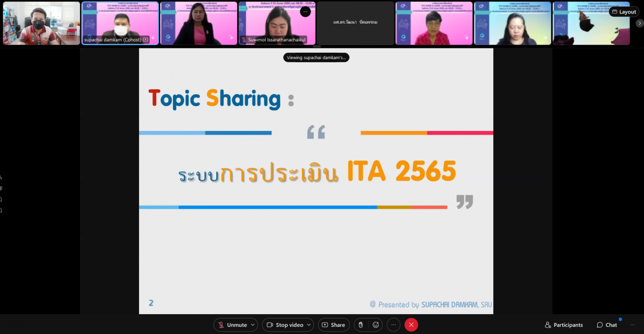Image resolution: width=644 pixels, height=334 pixels.
Task: Open the Chat panel
Action: 606,325
